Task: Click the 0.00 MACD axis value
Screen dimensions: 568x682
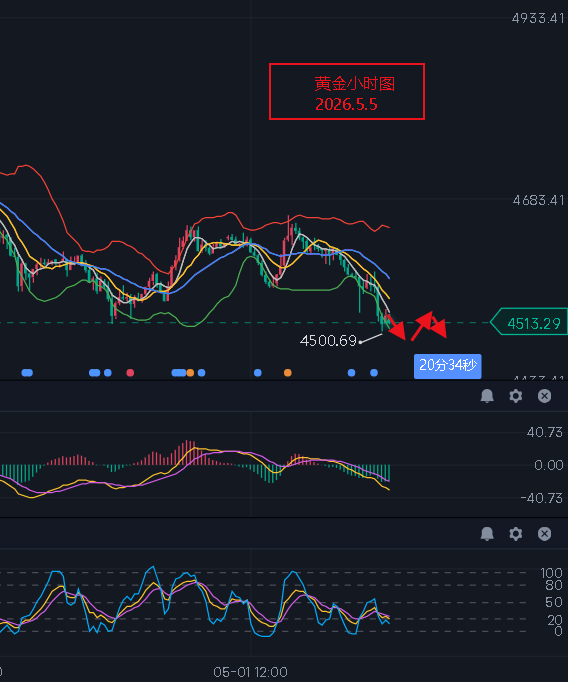Action: [549, 465]
